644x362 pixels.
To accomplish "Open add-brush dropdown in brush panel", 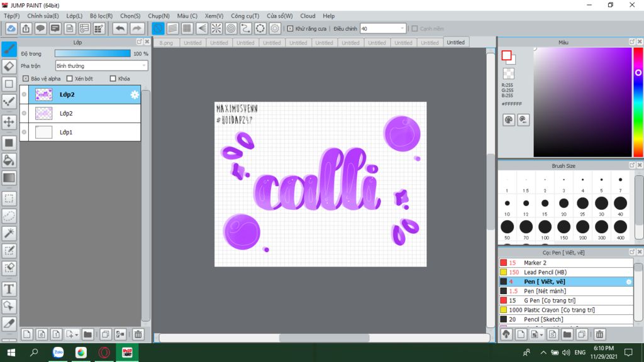I will coord(541,335).
